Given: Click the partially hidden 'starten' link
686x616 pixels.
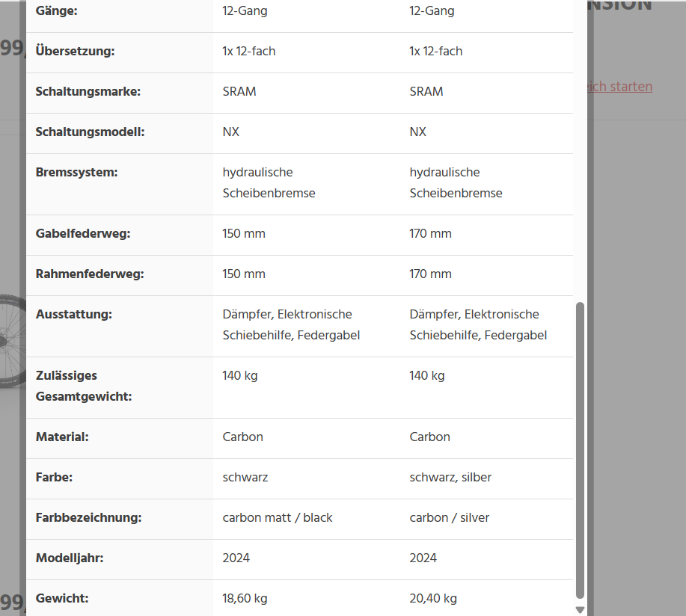Looking at the screenshot, I should pyautogui.click(x=622, y=87).
